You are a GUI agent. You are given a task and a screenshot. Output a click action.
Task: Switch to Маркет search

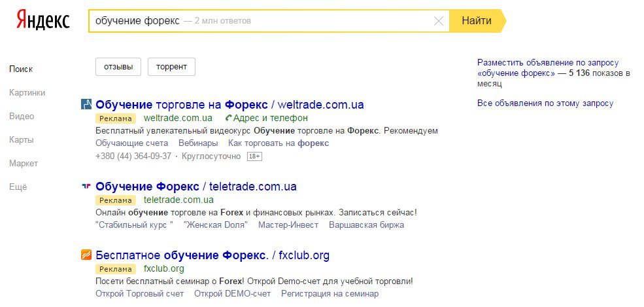coord(24,164)
